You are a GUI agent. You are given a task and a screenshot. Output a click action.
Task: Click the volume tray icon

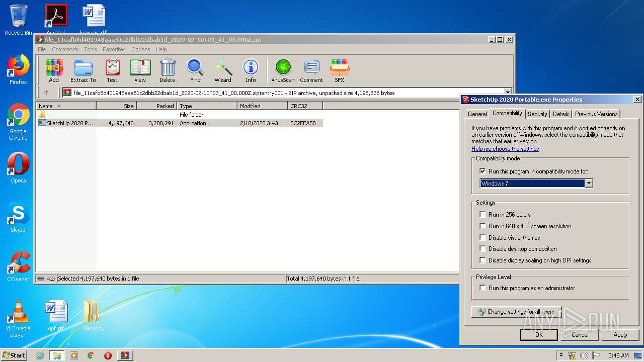point(584,355)
